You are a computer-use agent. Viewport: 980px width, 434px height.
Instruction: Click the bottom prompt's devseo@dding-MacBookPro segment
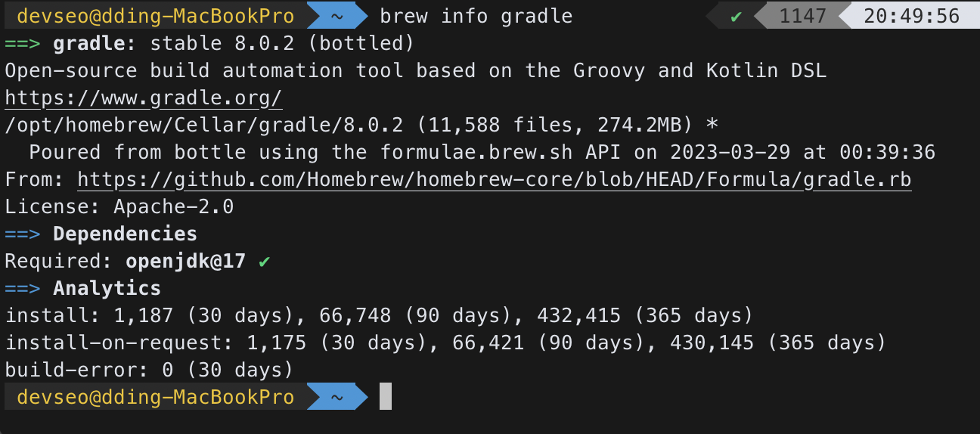click(155, 397)
